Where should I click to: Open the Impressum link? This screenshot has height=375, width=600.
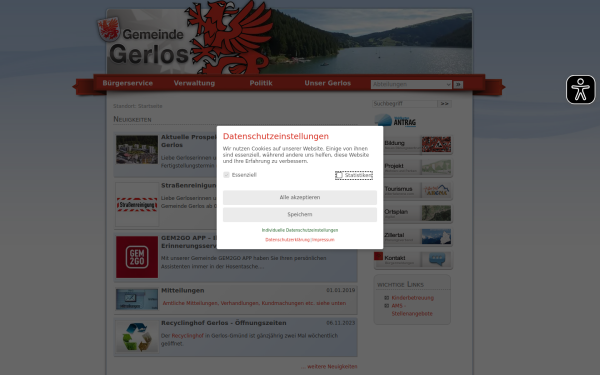click(323, 240)
